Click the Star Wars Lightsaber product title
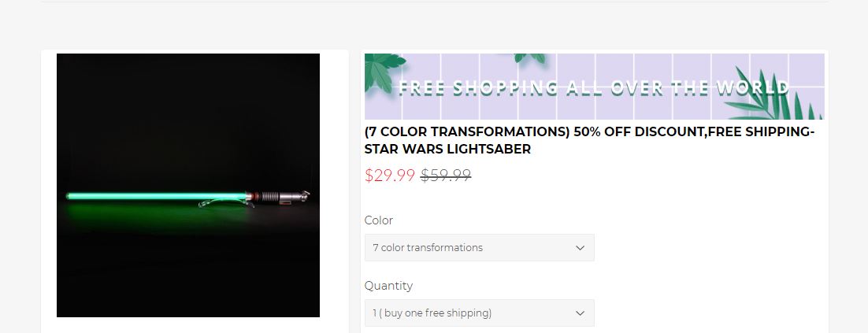The height and width of the screenshot is (333, 868). (x=589, y=140)
